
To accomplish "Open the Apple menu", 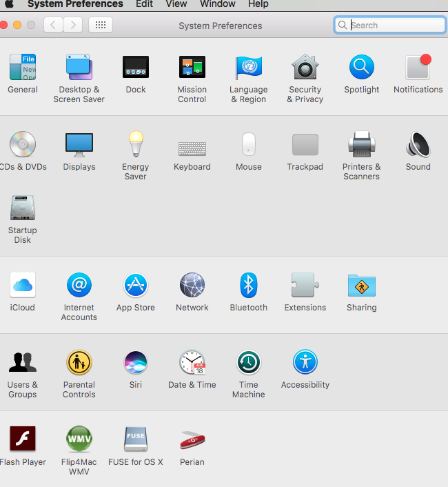I will pyautogui.click(x=9, y=4).
